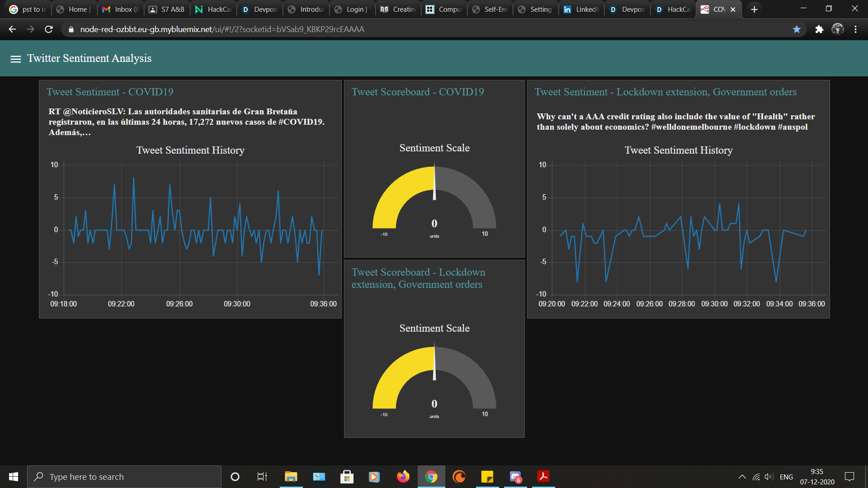Open the hamburger side menu

point(15,59)
